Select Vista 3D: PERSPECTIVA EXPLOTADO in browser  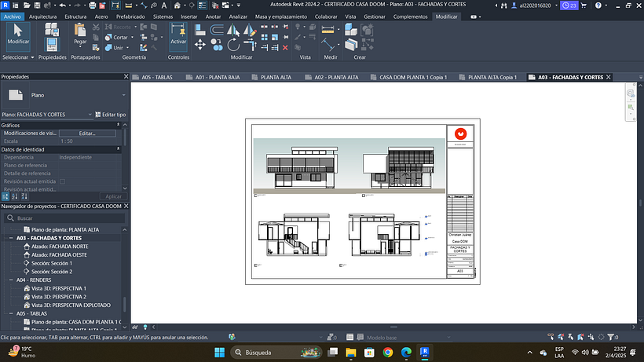(71, 305)
